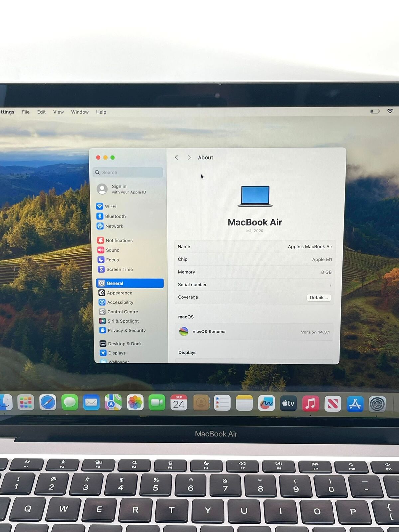The image size is (399, 532).
Task: Open Finder from the Dock
Action: pos(5,402)
